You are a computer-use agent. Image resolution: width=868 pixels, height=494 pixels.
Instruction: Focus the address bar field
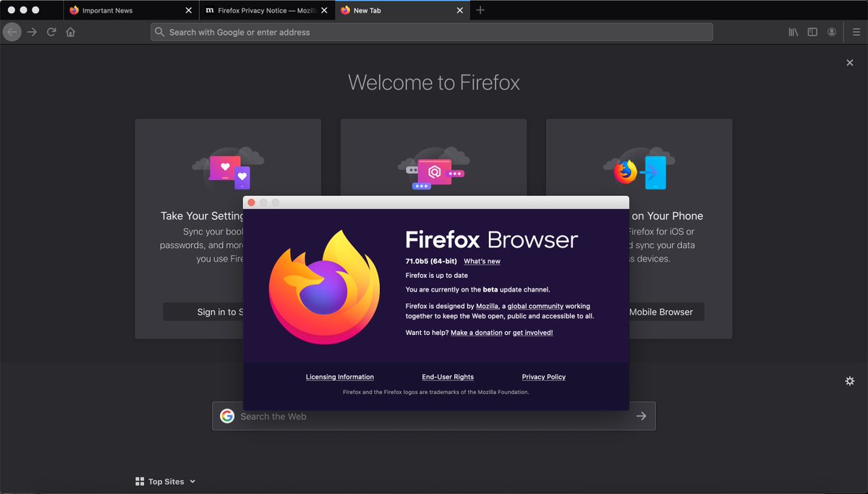point(431,32)
